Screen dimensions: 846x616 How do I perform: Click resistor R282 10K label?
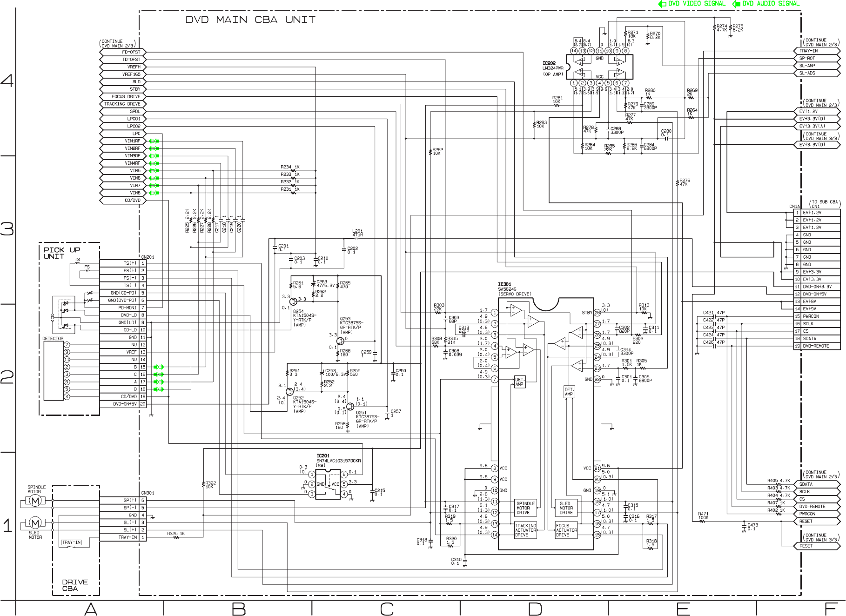437,151
